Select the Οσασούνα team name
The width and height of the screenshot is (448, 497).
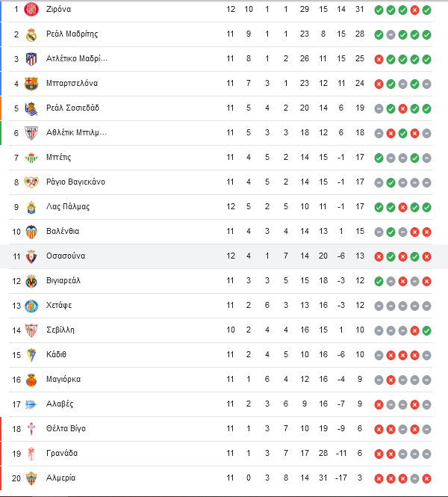66,256
